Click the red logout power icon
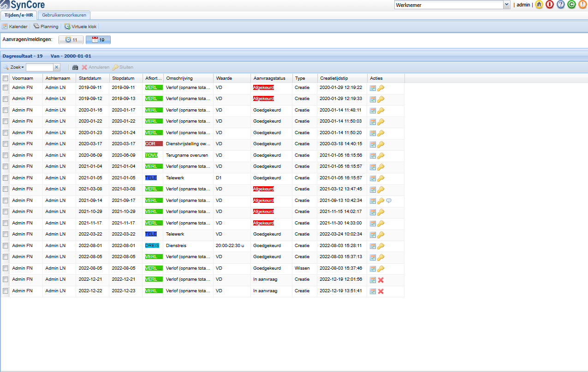Viewport: 588px width, 372px height. coord(549,5)
